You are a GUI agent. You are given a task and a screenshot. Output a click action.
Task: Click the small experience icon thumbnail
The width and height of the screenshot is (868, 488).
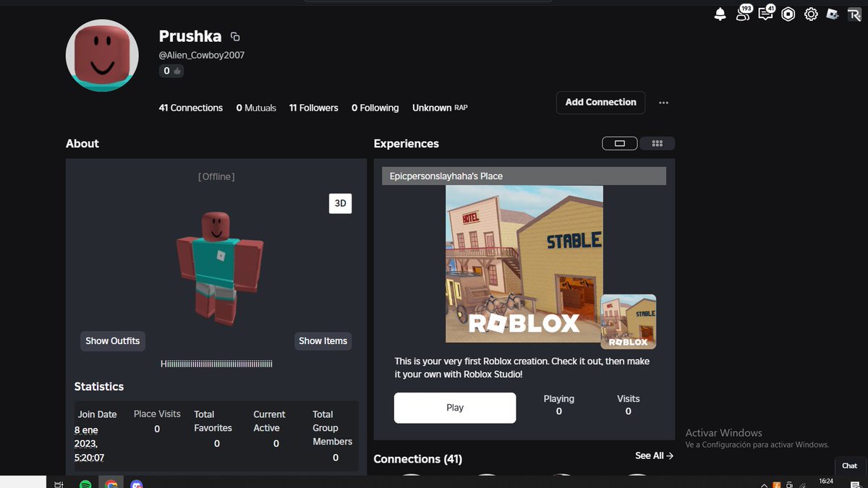click(x=629, y=322)
